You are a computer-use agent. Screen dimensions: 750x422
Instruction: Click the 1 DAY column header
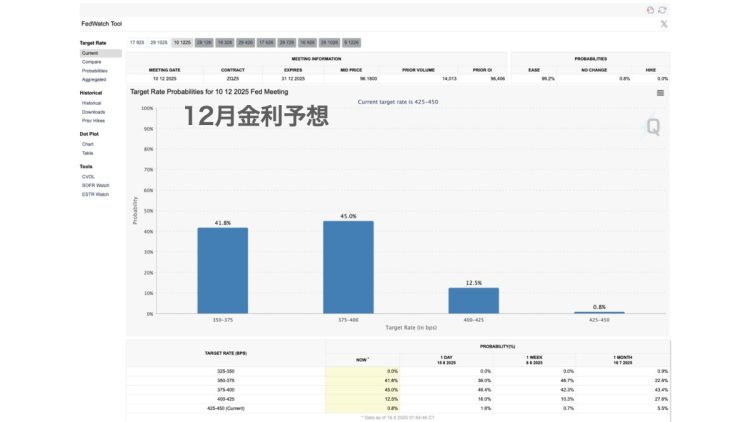coord(446,360)
